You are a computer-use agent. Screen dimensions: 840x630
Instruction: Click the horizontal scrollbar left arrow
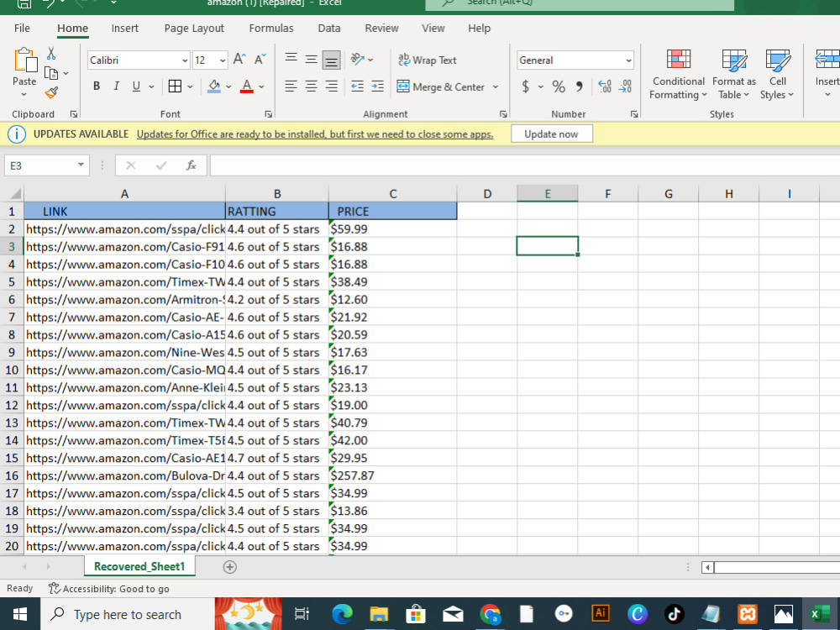[707, 567]
